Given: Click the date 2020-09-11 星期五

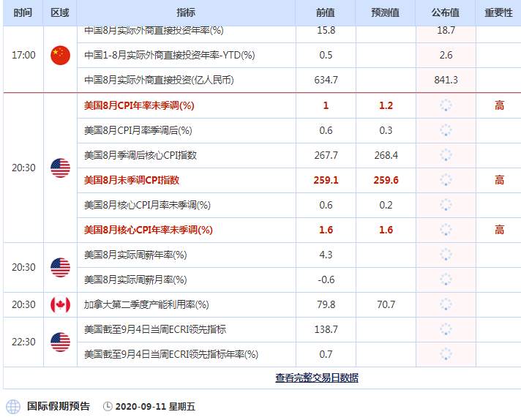Looking at the screenshot, I should point(155,406).
